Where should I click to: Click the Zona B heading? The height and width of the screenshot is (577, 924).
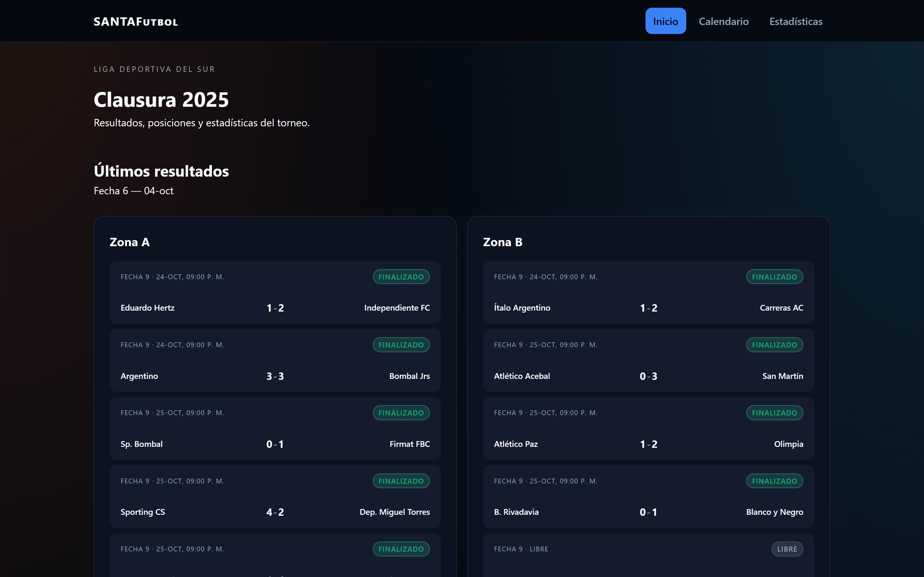502,242
